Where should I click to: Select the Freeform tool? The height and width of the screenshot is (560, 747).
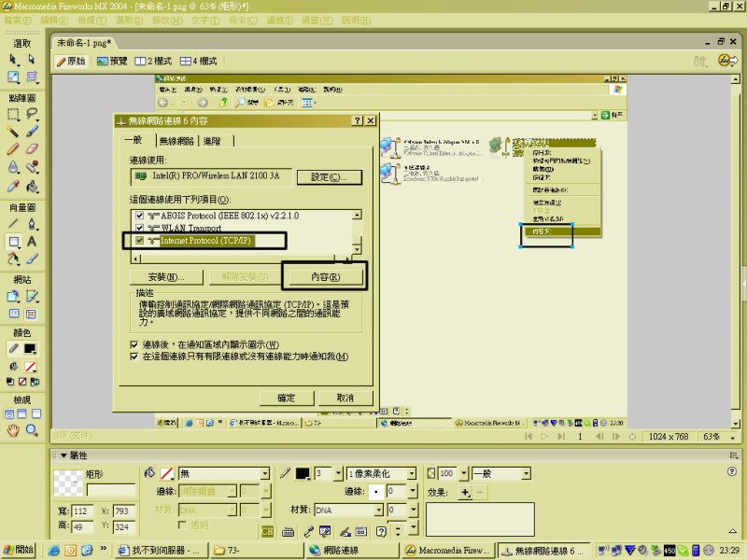(x=13, y=259)
